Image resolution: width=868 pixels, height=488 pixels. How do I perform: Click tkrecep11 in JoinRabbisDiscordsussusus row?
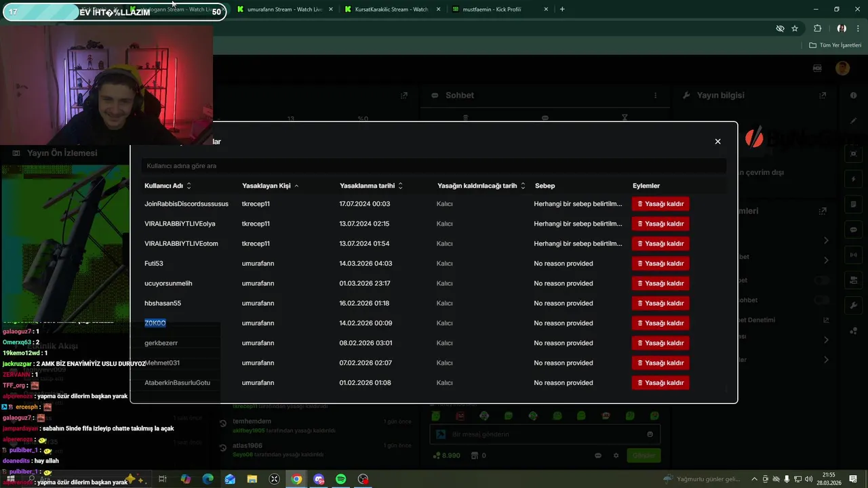(x=256, y=204)
